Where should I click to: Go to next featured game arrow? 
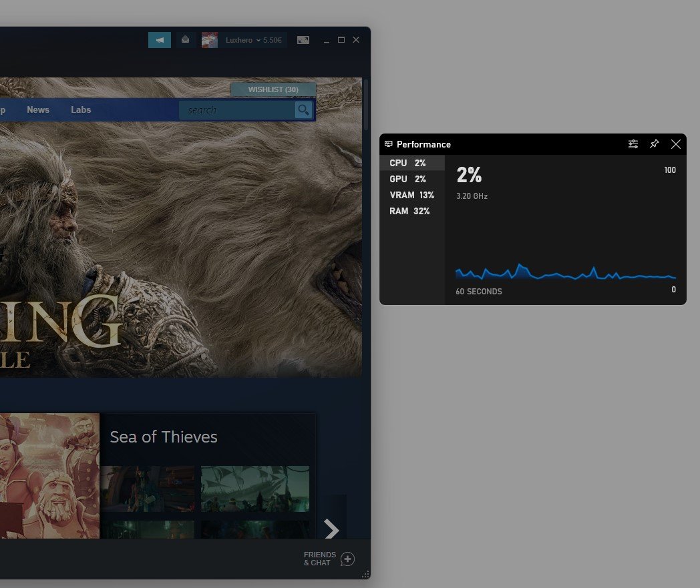(332, 529)
